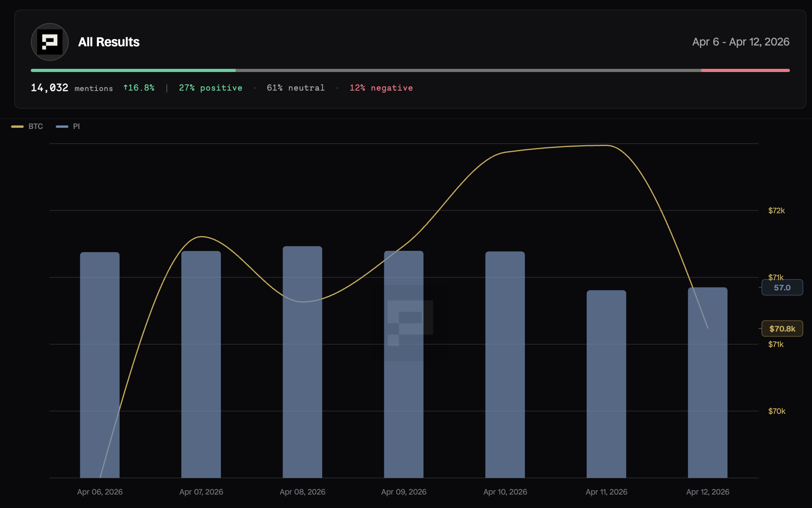The width and height of the screenshot is (812, 508).
Task: Open the Apr 6 - Apr 12, 2026 date range
Action: click(x=740, y=42)
